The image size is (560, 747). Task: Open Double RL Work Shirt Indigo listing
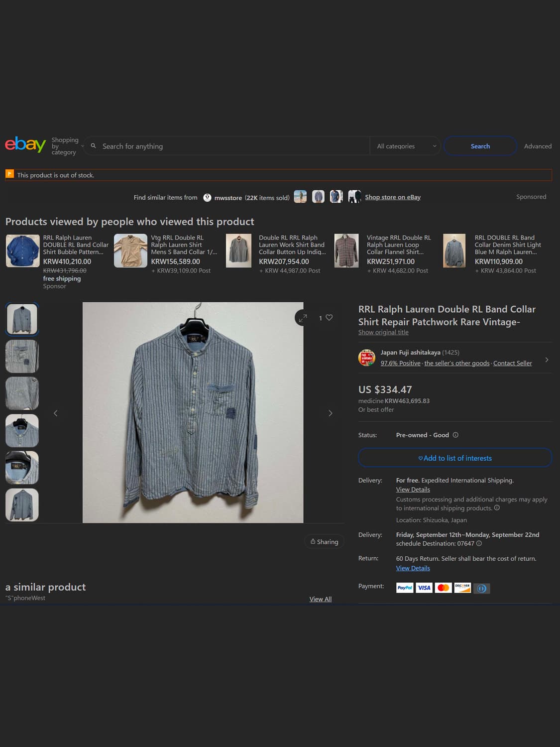(x=292, y=245)
